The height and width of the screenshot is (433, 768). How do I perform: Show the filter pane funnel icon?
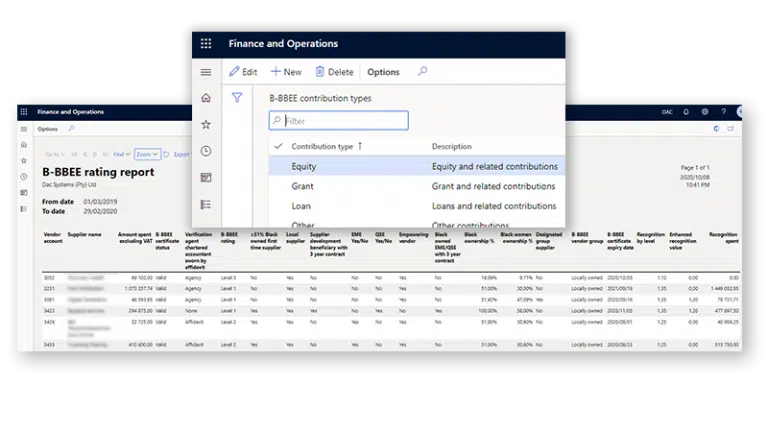(237, 98)
